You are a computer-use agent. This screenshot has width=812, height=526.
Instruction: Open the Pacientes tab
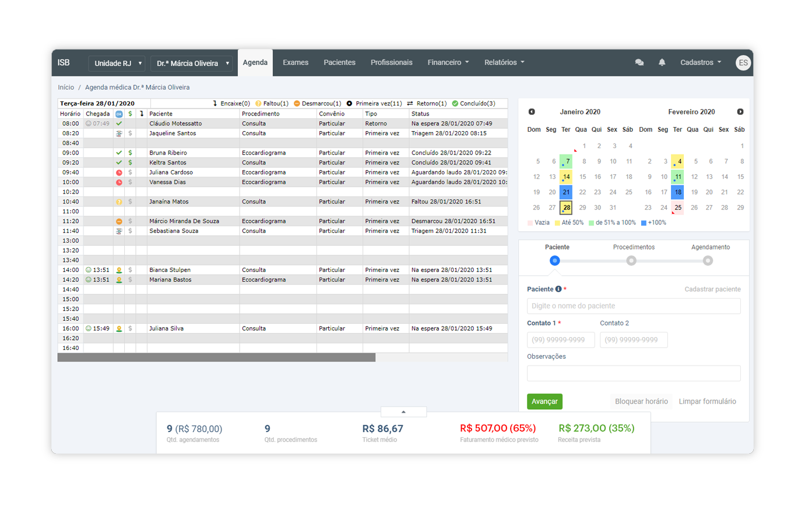339,62
